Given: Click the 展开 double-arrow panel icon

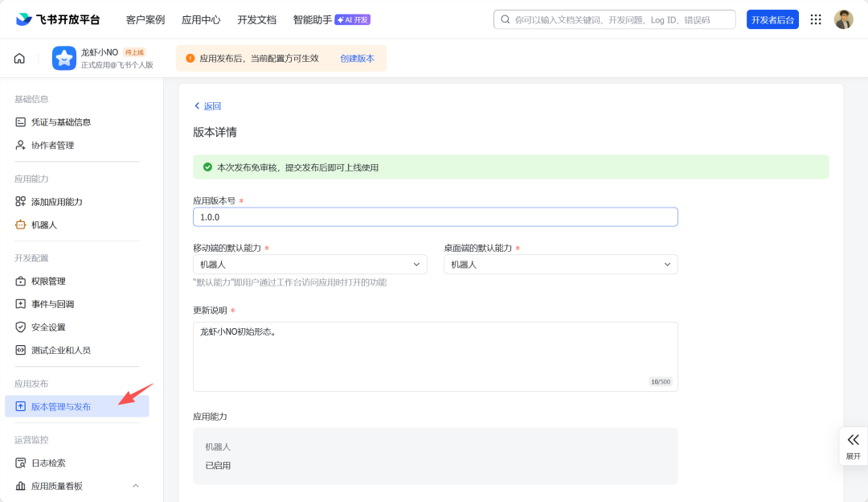Looking at the screenshot, I should click(x=853, y=440).
